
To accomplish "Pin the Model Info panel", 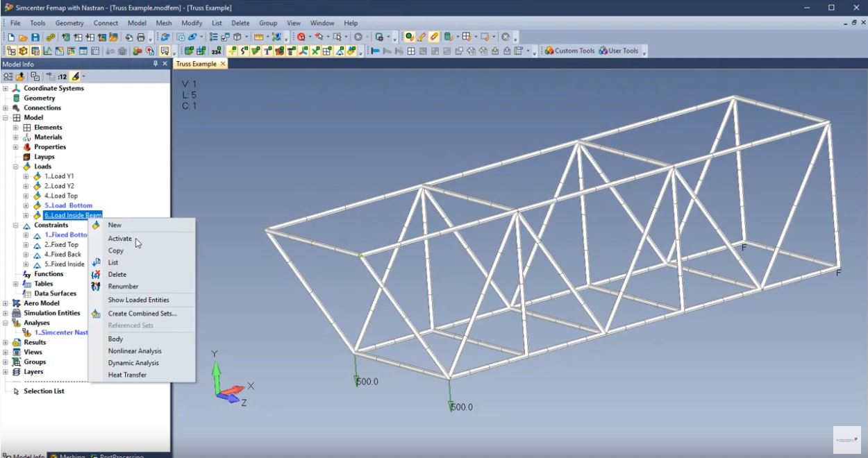I will 156,64.
